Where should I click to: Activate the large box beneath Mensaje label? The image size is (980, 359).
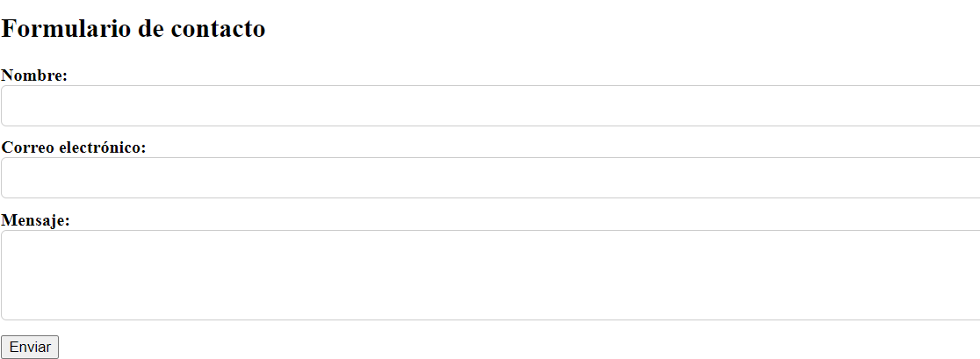point(491,276)
